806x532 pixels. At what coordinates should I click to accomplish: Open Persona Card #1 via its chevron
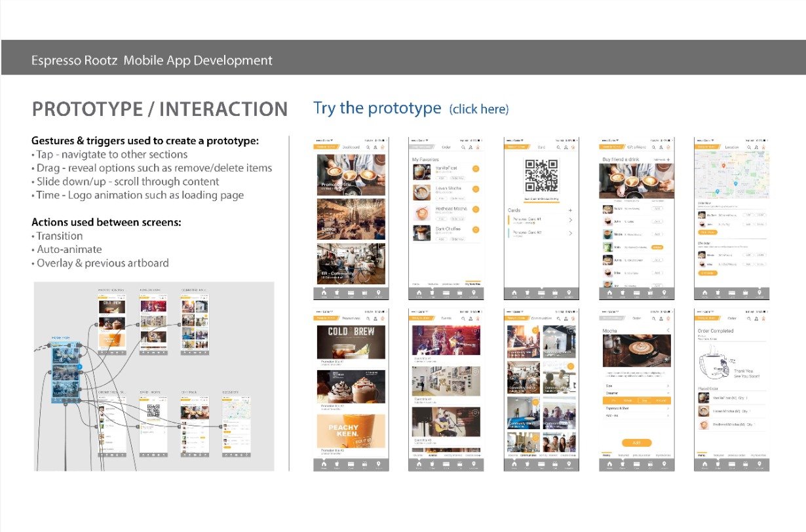pyautogui.click(x=571, y=219)
